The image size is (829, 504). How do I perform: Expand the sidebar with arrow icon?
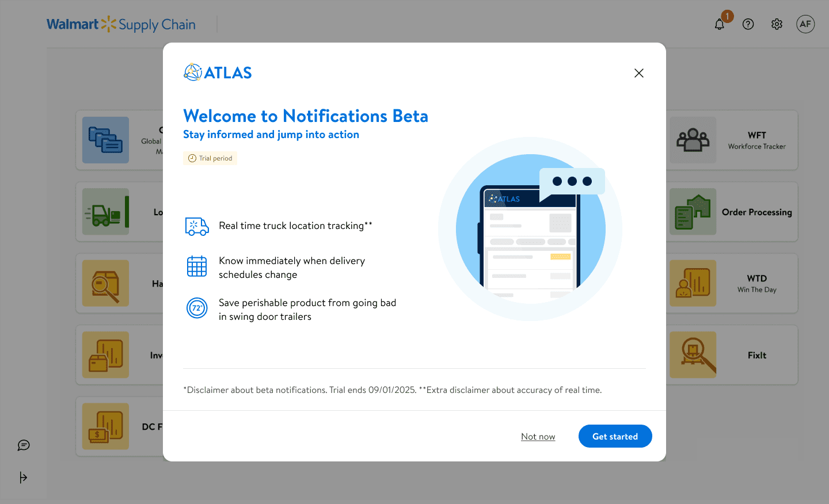click(23, 478)
